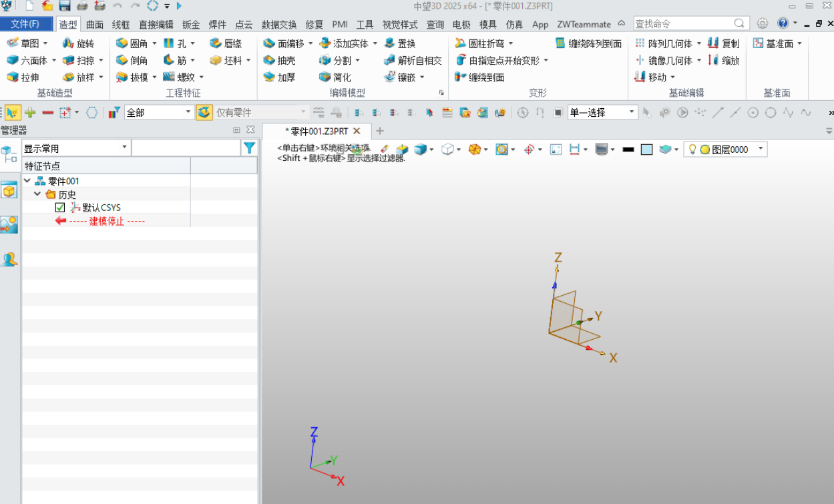Click the funnel filter button in manager
The image size is (834, 504).
[x=249, y=148]
